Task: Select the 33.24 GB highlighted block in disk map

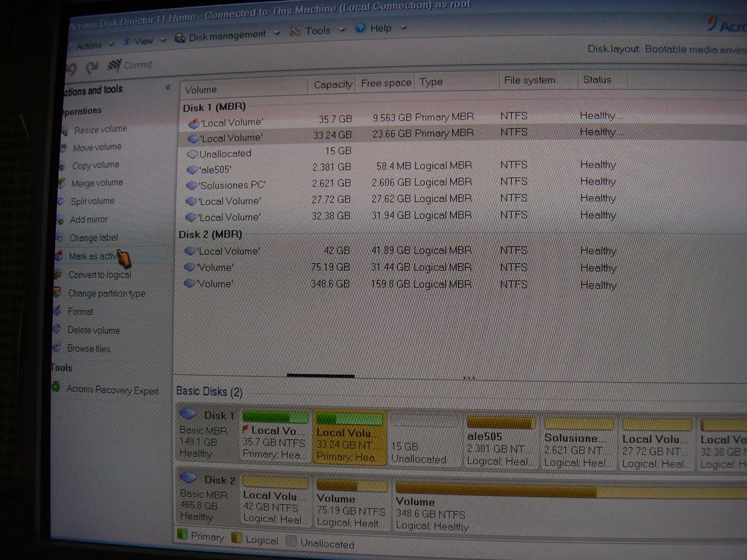Action: (349, 438)
